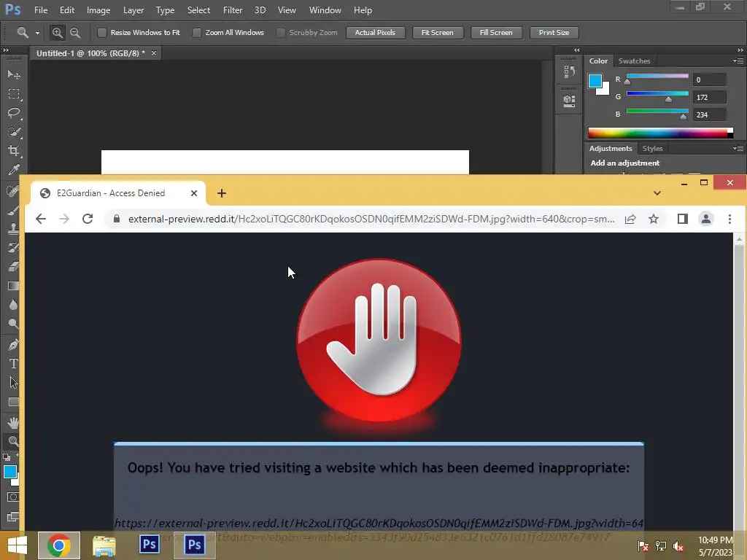Open Adjustments panel options menu

738,149
